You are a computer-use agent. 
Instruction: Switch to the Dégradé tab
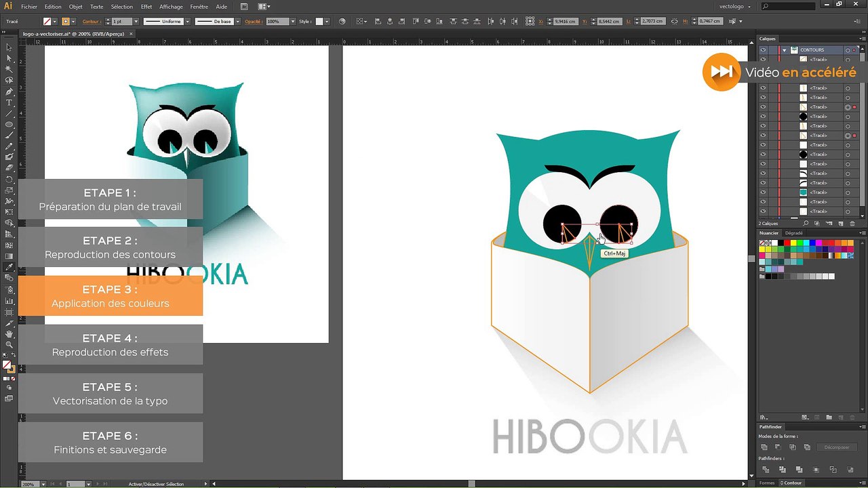click(x=793, y=232)
